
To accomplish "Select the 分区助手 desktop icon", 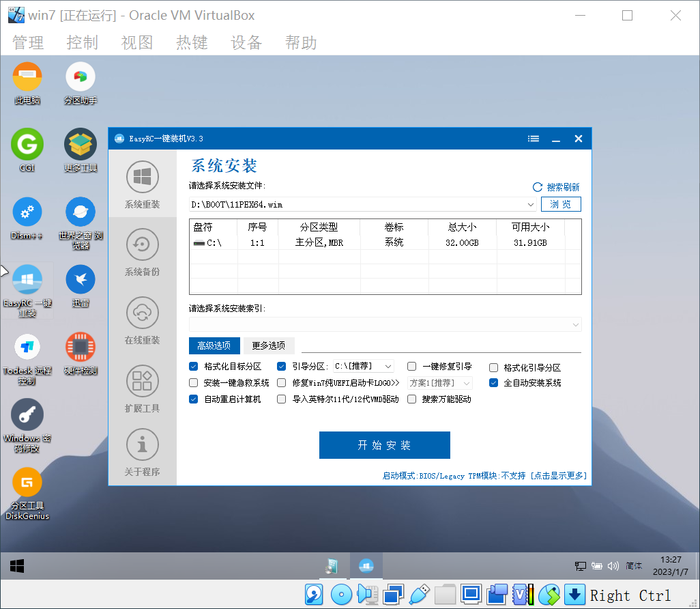I will (x=81, y=83).
